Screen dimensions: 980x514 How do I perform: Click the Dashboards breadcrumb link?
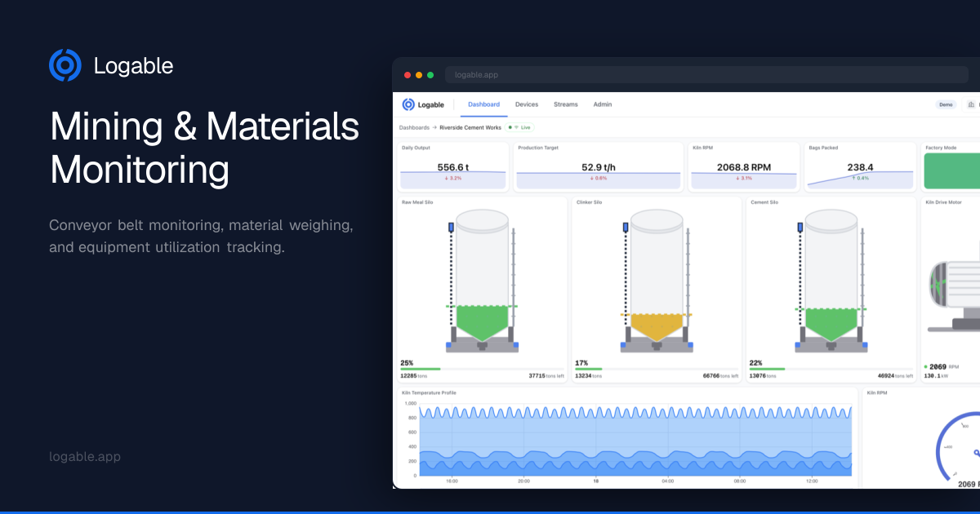pos(414,127)
